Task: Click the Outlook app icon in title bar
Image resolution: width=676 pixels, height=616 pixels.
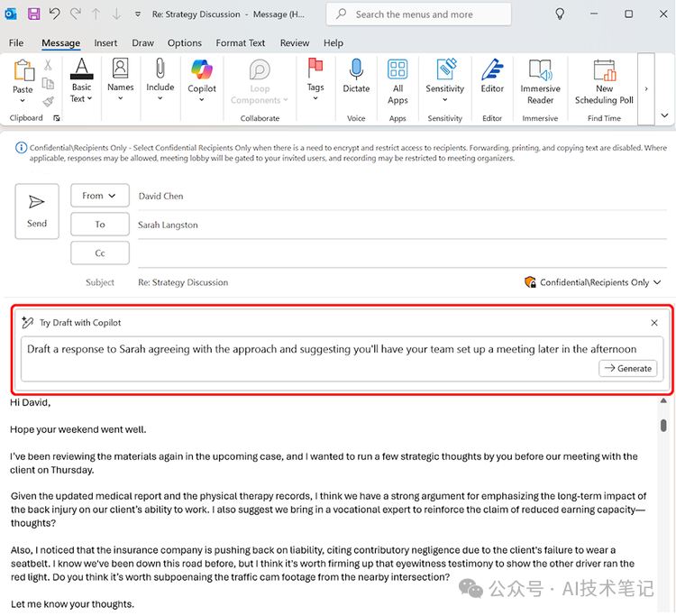Action: pos(11,14)
